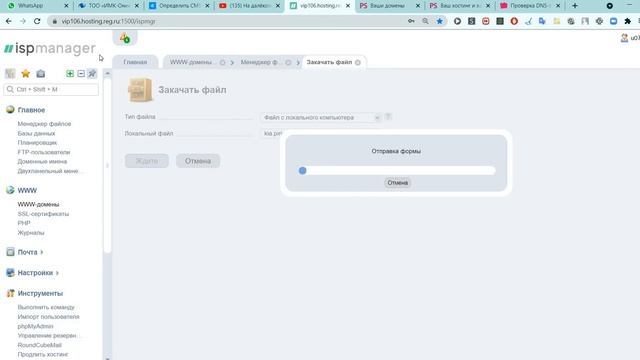
Task: Click the ispmanager logo
Action: [x=49, y=48]
